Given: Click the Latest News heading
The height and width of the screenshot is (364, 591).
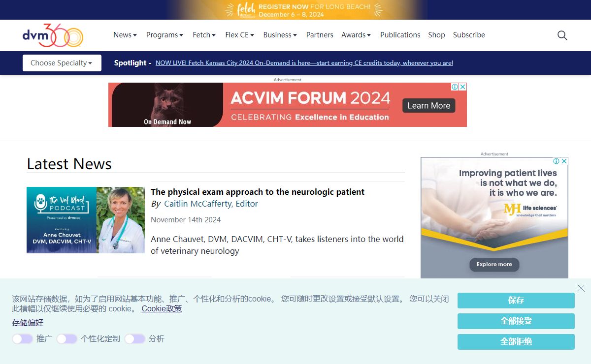Looking at the screenshot, I should [x=69, y=164].
